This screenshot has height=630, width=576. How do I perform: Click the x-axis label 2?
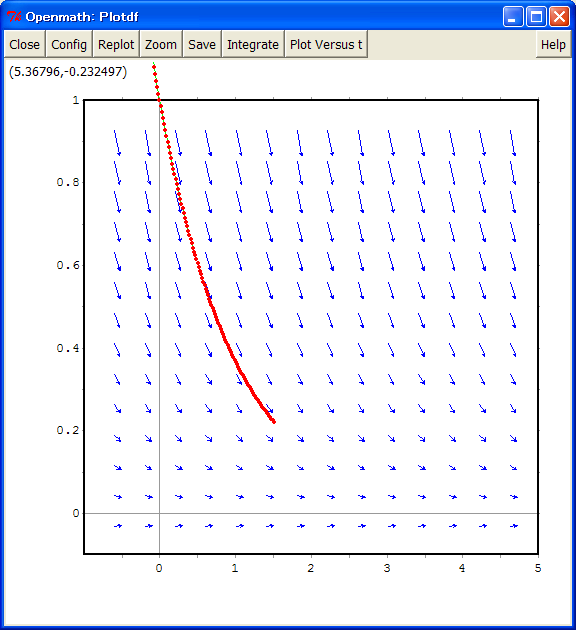point(310,568)
